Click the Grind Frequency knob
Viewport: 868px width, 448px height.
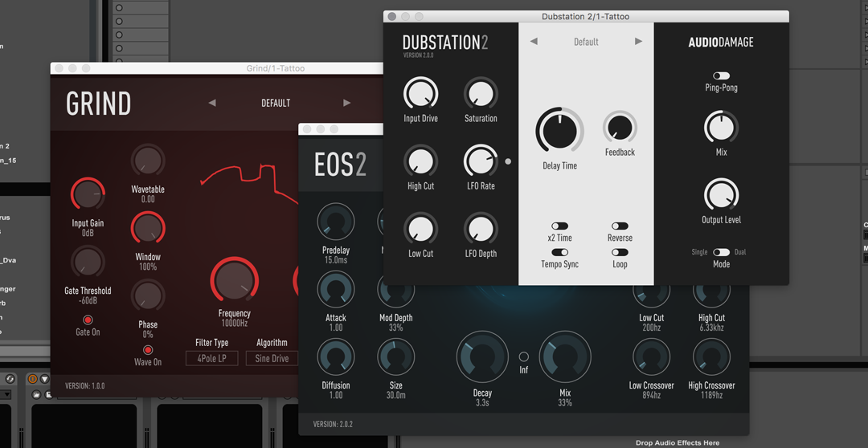(x=234, y=282)
